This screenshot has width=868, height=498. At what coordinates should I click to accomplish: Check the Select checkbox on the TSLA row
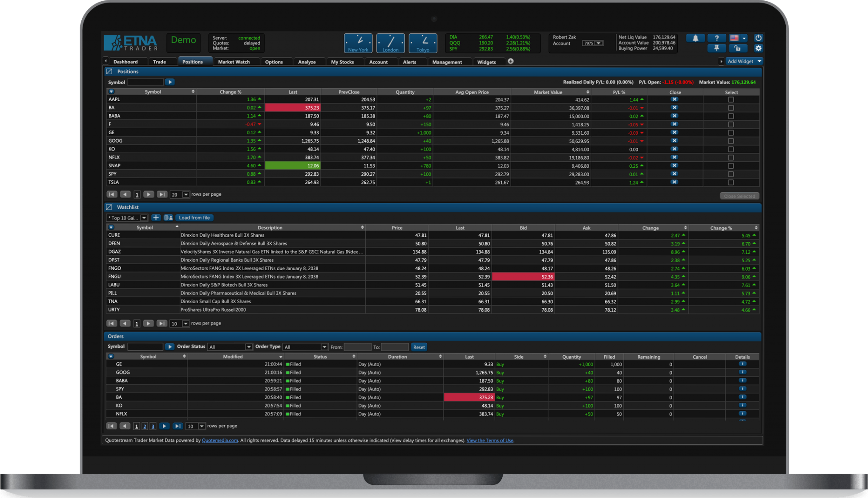tap(731, 182)
